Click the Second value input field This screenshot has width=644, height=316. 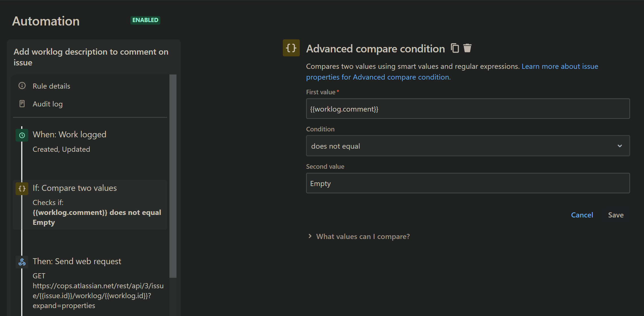tap(468, 183)
